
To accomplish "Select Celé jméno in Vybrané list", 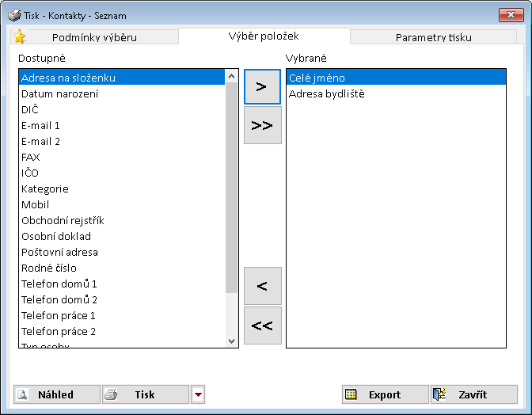I will (317, 78).
